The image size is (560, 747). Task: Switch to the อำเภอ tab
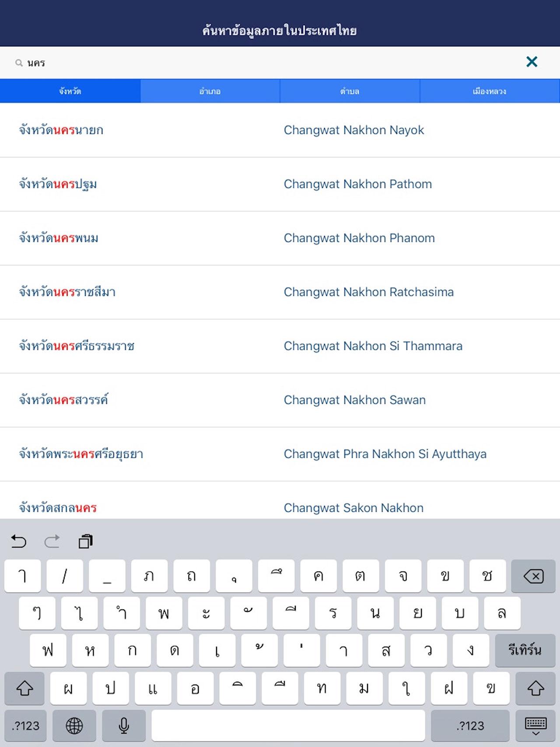210,91
